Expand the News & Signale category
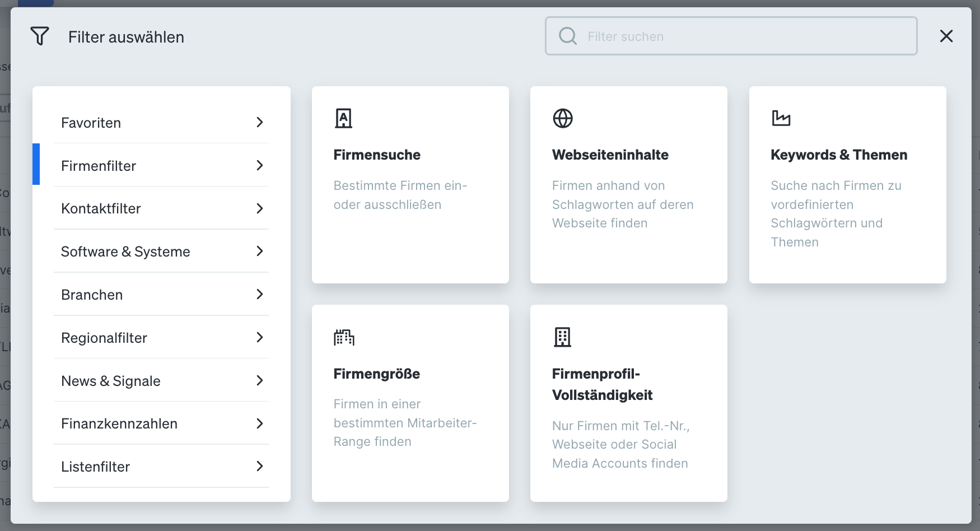This screenshot has height=531, width=980. point(260,380)
